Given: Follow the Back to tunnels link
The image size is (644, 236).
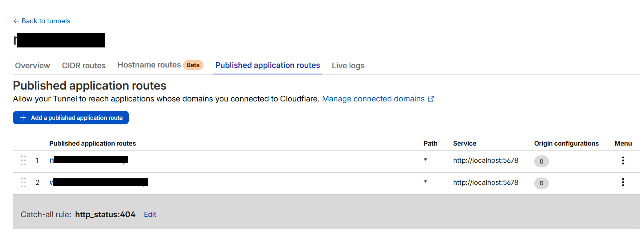Looking at the screenshot, I should pyautogui.click(x=46, y=21).
